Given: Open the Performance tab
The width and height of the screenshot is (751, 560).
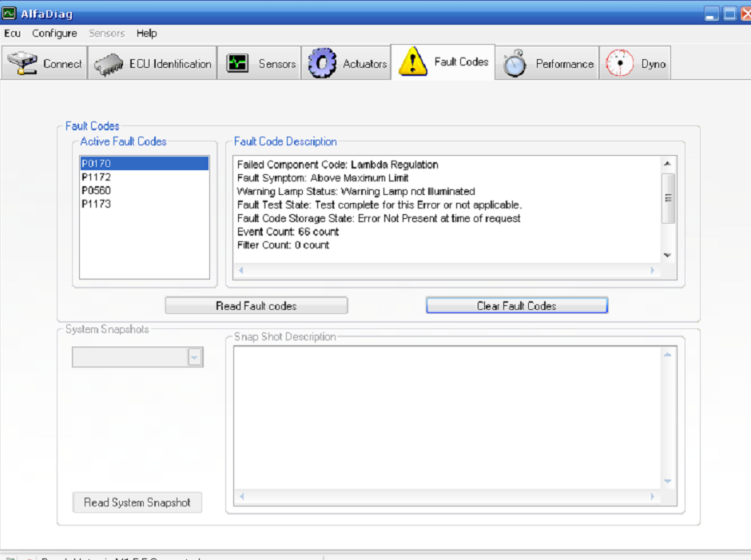Looking at the screenshot, I should (x=547, y=63).
